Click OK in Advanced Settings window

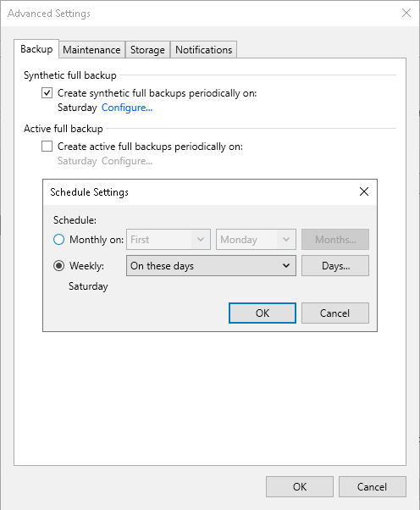point(300,486)
